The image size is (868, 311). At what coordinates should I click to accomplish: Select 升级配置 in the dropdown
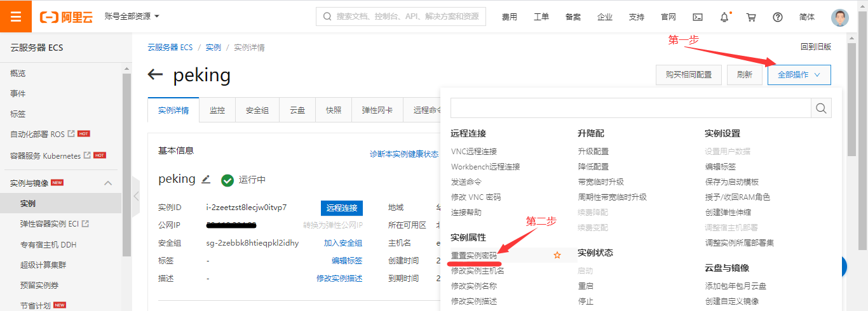(x=593, y=152)
